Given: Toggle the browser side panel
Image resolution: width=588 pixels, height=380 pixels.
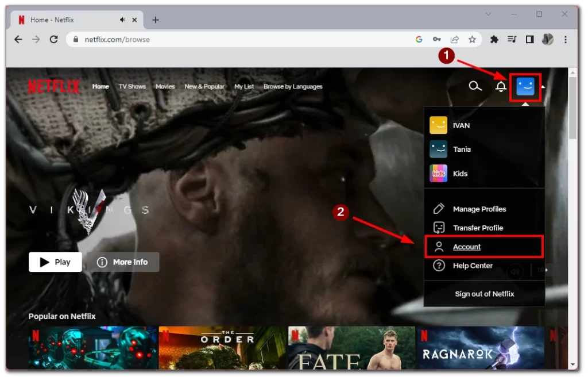Looking at the screenshot, I should point(529,40).
